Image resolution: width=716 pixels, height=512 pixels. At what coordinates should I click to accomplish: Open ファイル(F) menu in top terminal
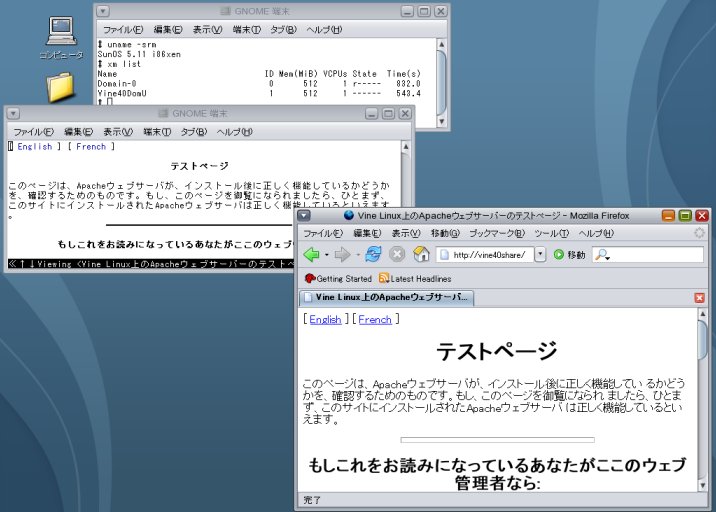coord(123,30)
